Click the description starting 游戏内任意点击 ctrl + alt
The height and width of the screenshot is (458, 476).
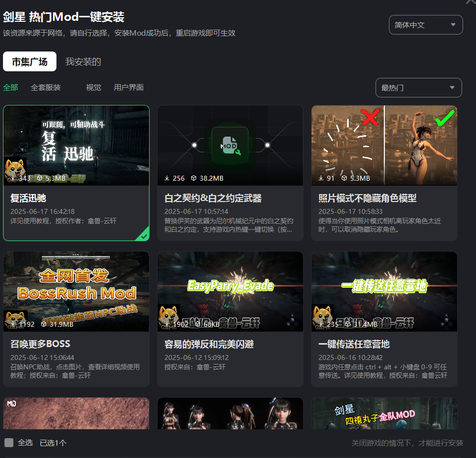[x=383, y=371]
